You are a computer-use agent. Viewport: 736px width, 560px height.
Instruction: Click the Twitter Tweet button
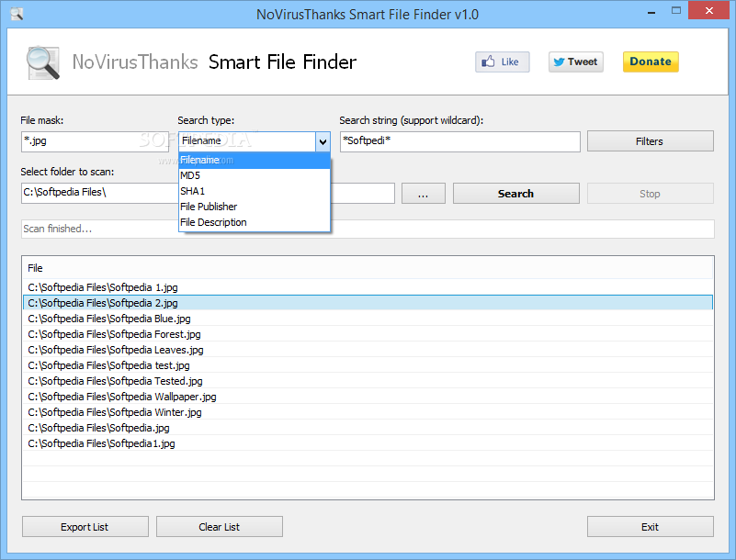click(576, 62)
